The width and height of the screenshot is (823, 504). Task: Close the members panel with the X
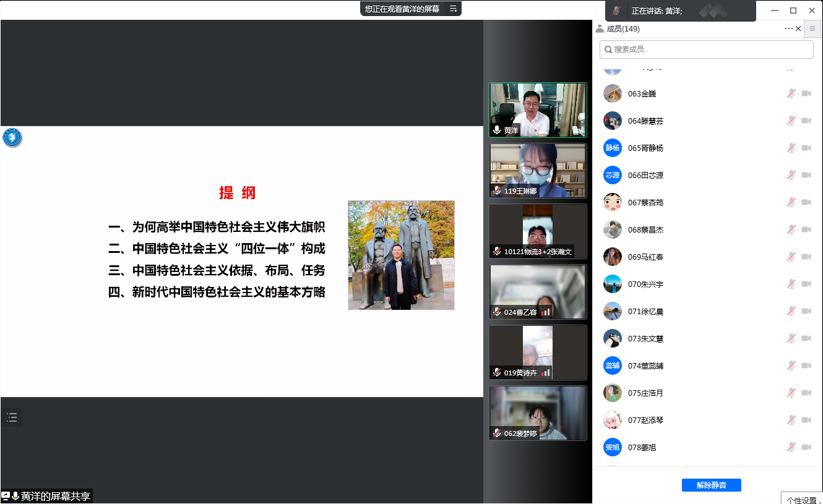click(x=798, y=28)
